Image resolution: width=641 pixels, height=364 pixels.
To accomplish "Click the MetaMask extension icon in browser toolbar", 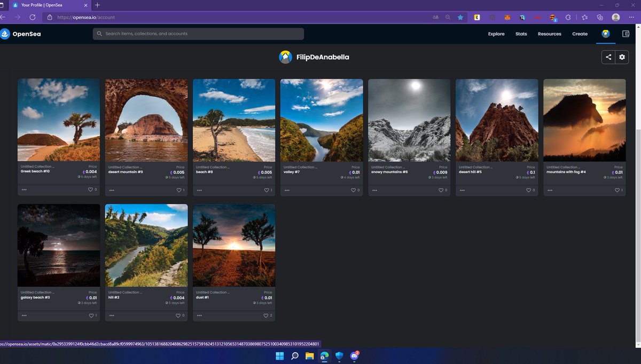I will pos(507,17).
